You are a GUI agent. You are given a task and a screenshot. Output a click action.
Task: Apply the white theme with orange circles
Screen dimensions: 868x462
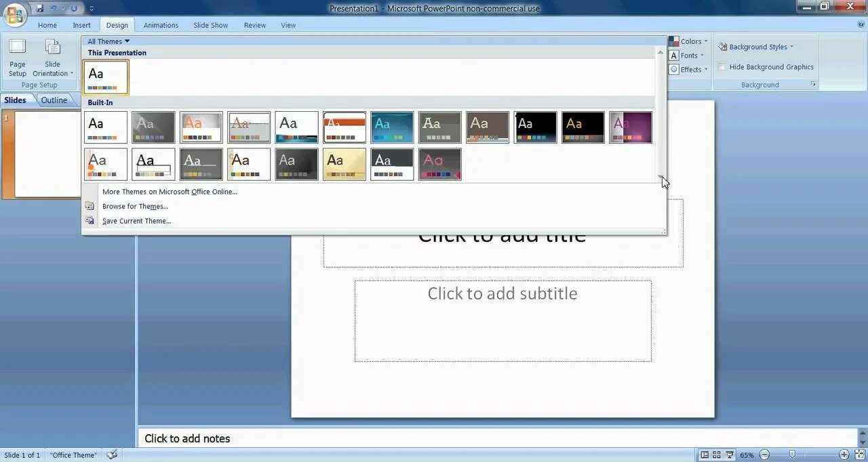tap(106, 165)
